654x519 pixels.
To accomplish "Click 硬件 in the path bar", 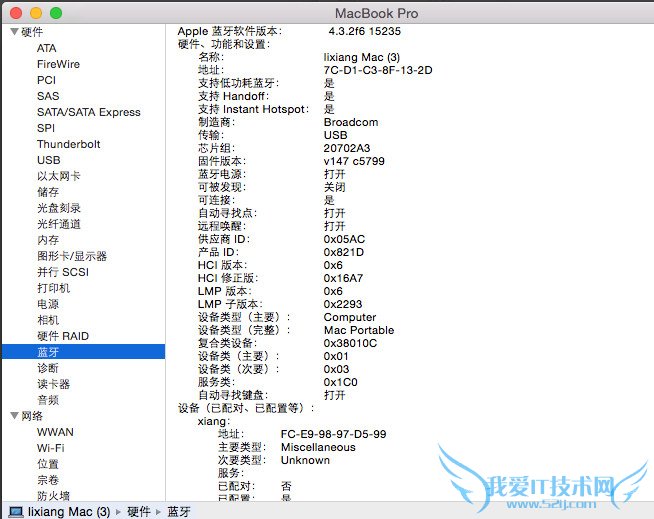I will coord(138,511).
